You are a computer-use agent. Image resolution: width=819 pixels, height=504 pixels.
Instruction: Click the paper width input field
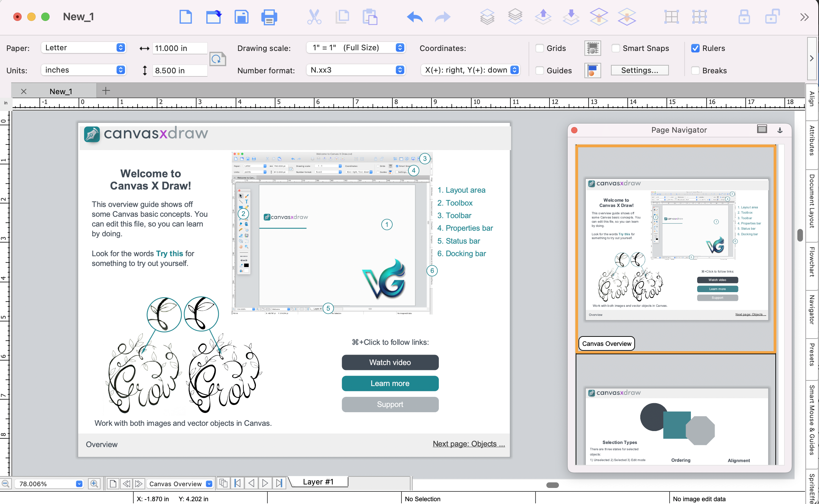tap(180, 48)
